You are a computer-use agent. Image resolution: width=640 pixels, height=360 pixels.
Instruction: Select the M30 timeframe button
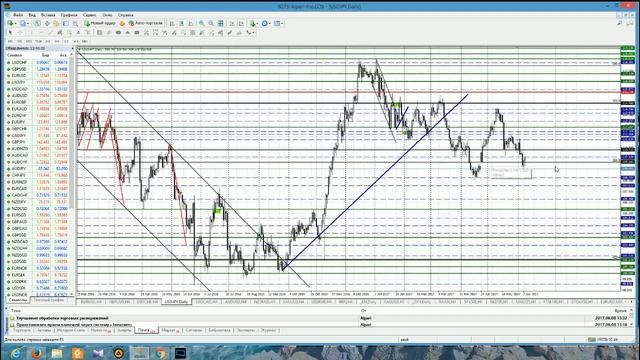click(38, 41)
